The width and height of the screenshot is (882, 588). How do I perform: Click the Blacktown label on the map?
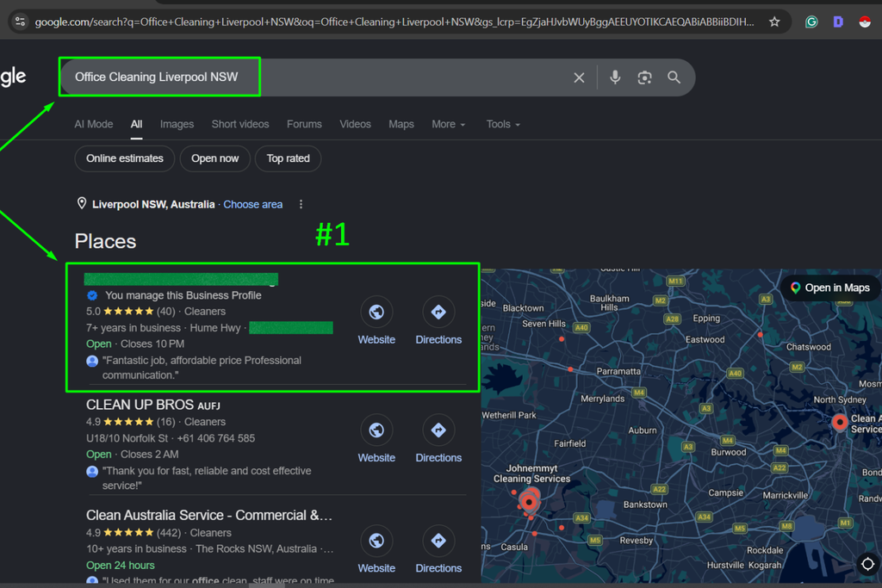(523, 308)
